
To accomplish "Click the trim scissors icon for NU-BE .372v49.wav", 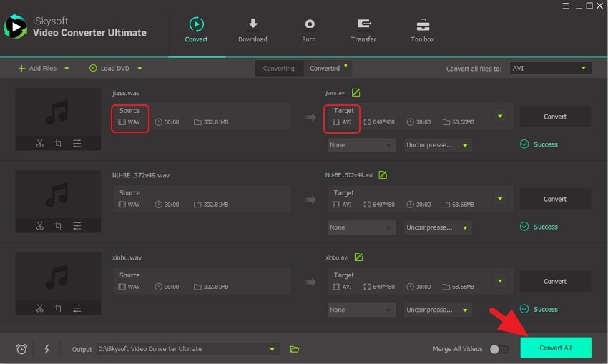I will tap(39, 225).
